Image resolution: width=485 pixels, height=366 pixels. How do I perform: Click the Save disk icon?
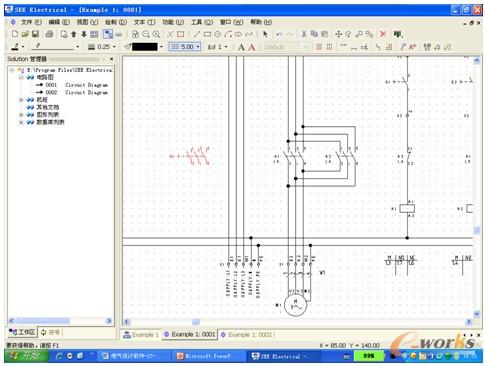coord(35,34)
